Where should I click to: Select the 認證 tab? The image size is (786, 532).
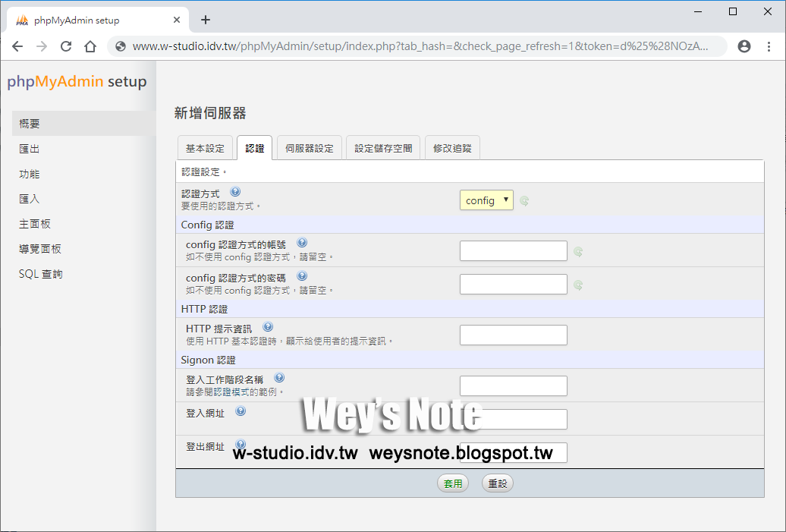[255, 149]
